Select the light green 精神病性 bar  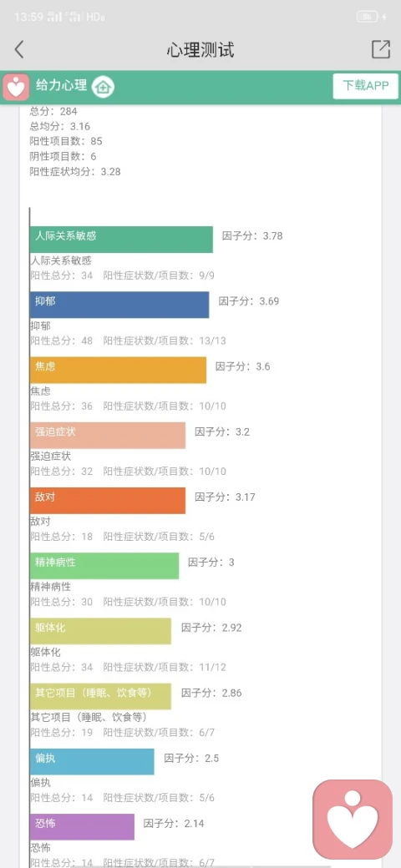click(104, 566)
